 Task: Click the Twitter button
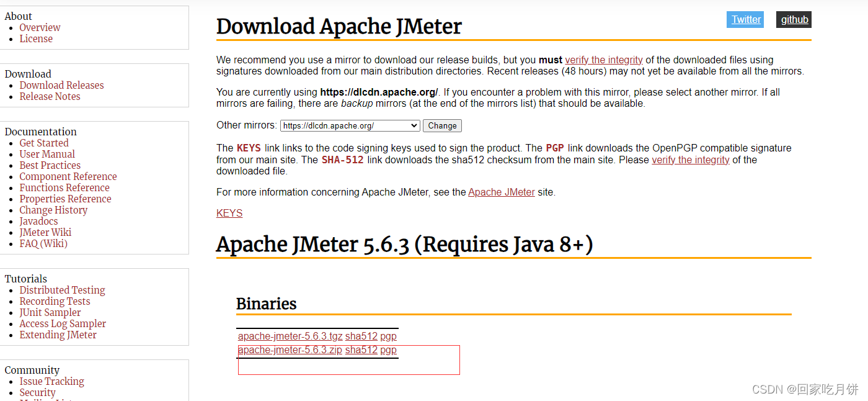[745, 19]
